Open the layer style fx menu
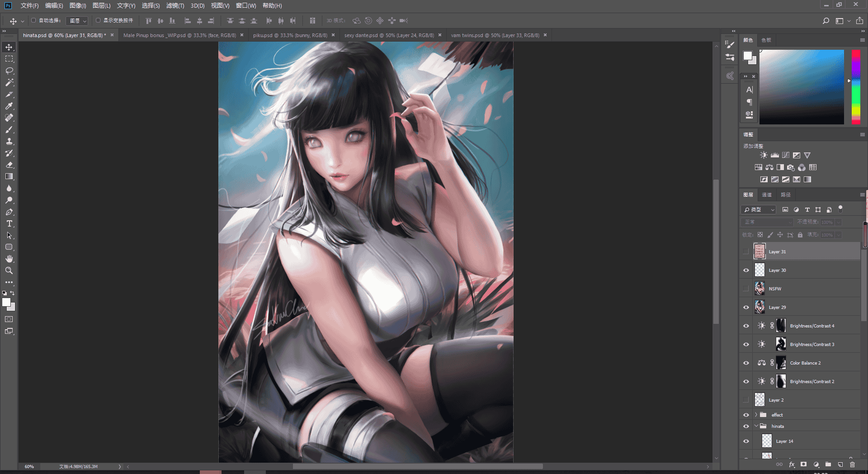Image resolution: width=868 pixels, height=474 pixels. 792,465
